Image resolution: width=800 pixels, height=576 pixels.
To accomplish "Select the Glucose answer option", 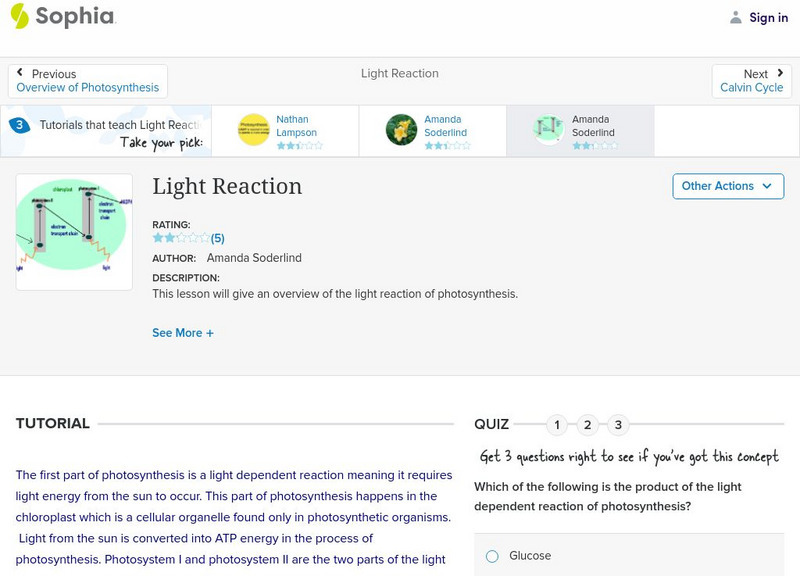I will click(491, 556).
